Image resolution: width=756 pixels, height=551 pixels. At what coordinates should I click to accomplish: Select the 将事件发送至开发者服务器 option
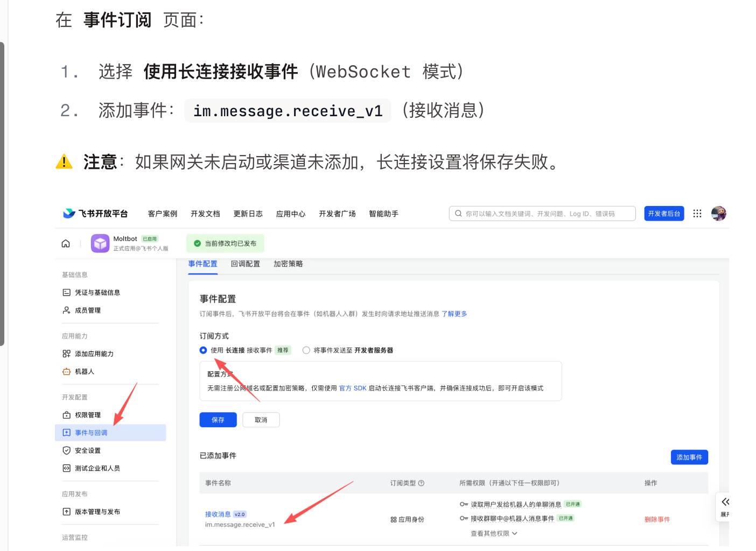[306, 350]
